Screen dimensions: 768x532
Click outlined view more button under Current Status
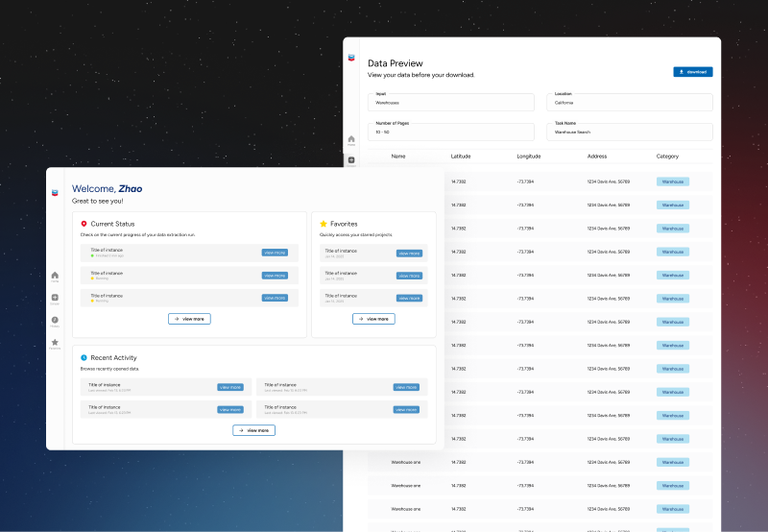[x=189, y=319]
